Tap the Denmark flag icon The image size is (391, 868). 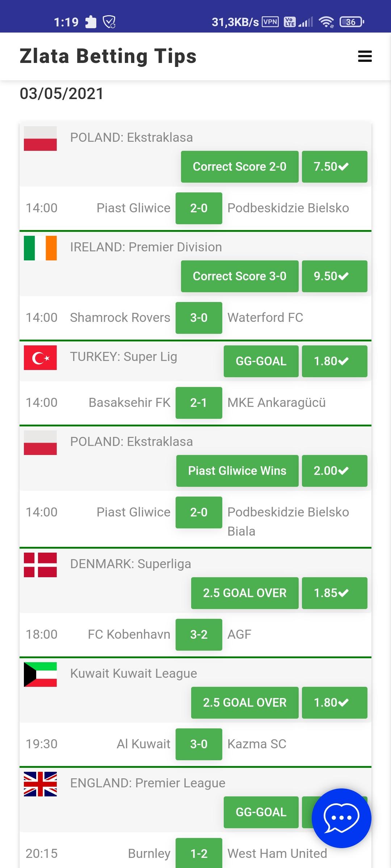coord(40,565)
